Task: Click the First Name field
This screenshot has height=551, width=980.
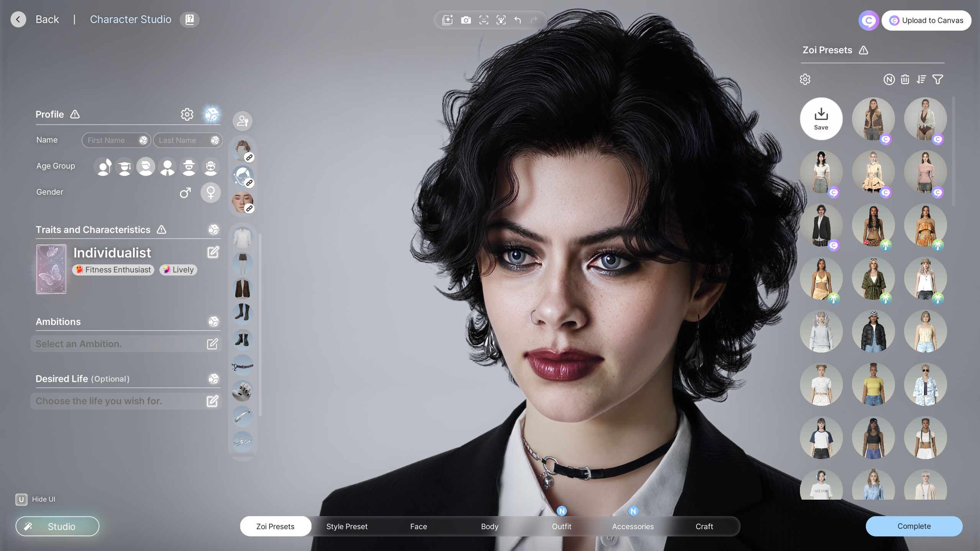Action: (116, 140)
